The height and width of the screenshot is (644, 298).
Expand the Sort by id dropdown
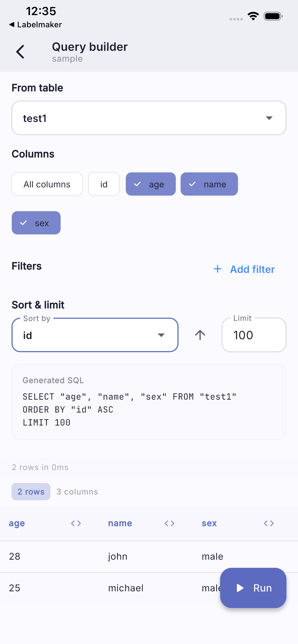coord(95,335)
